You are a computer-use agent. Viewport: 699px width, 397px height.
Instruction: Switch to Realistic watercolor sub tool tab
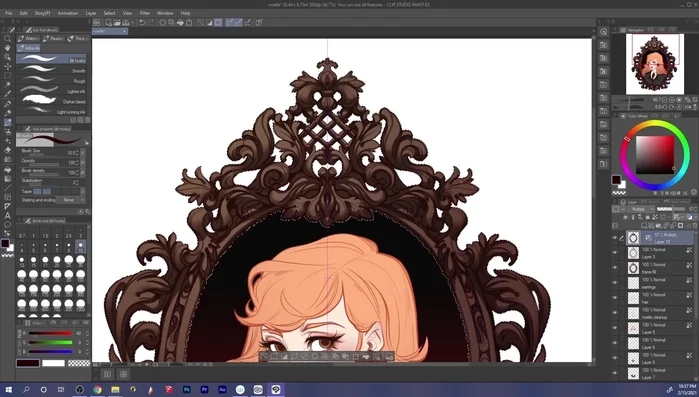coord(53,39)
